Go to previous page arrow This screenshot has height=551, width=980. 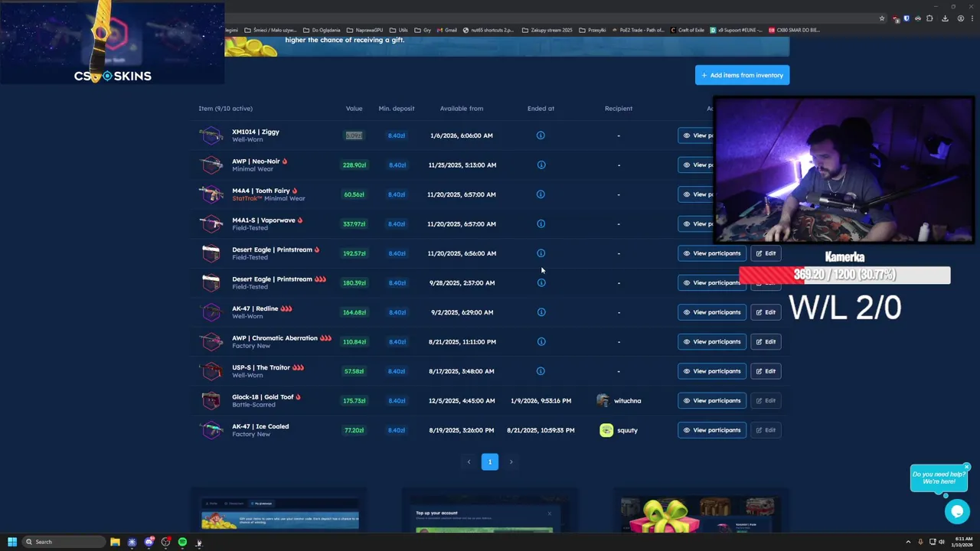469,461
